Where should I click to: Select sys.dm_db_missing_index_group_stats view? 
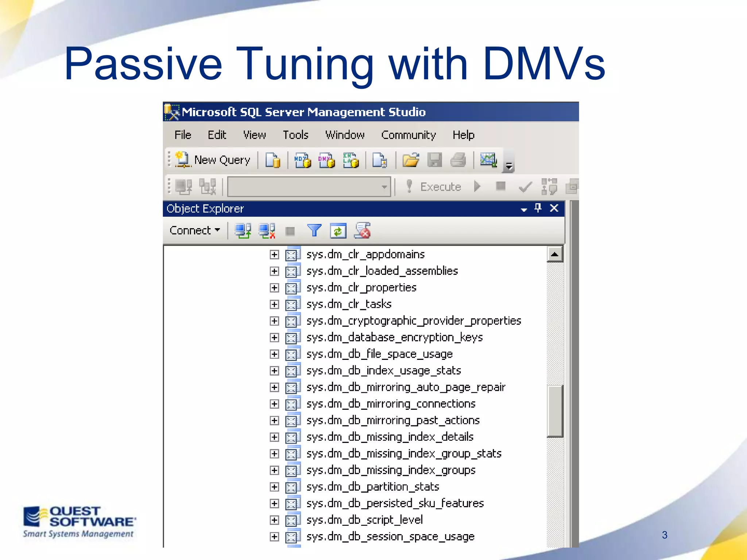tap(404, 454)
